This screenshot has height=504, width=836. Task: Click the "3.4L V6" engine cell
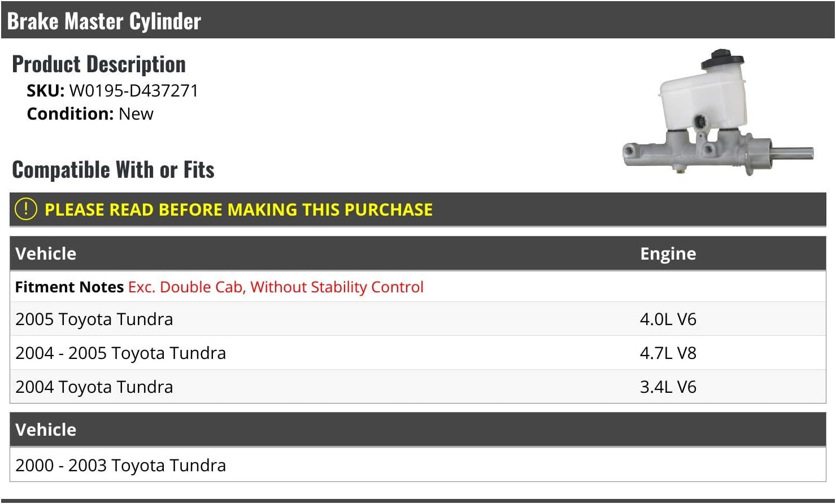click(668, 387)
